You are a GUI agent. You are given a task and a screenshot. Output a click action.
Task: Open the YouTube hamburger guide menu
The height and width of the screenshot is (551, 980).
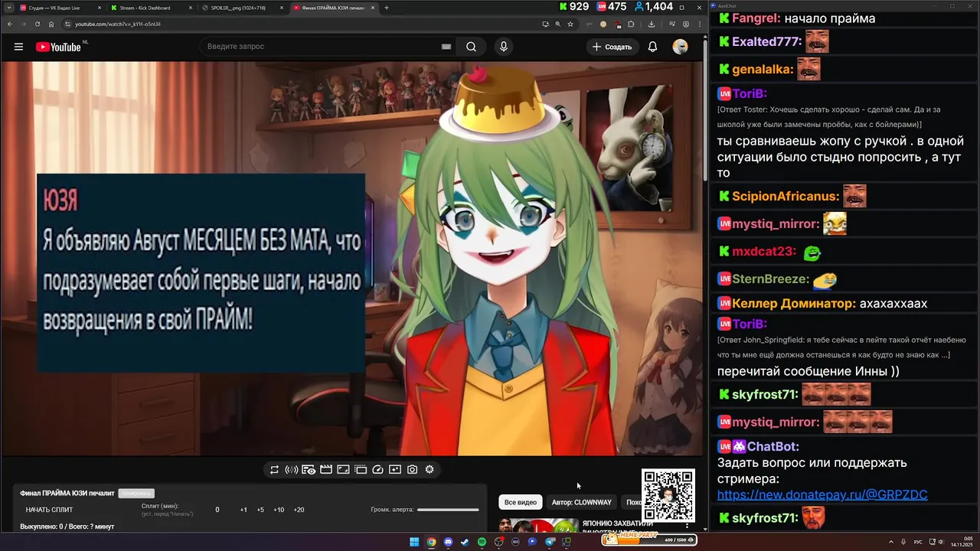point(18,47)
